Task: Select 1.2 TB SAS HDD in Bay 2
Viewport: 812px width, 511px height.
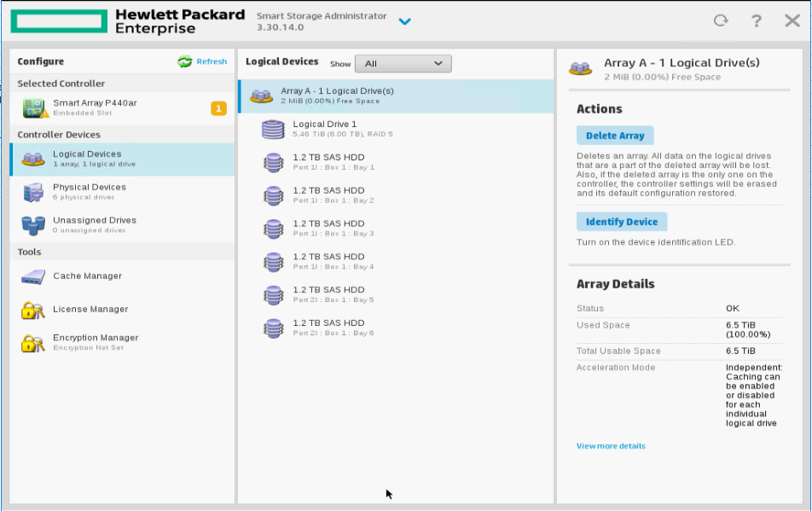Action: pyautogui.click(x=396, y=195)
